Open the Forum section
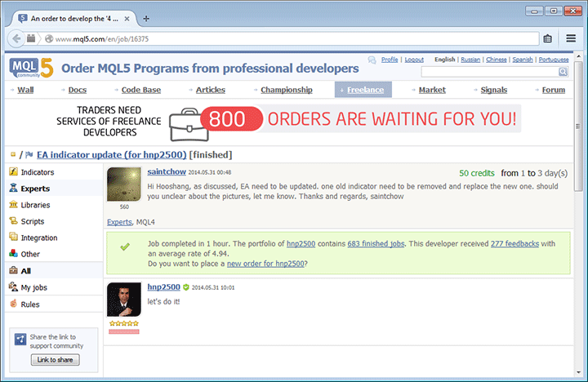The height and width of the screenshot is (382, 588). (x=554, y=90)
